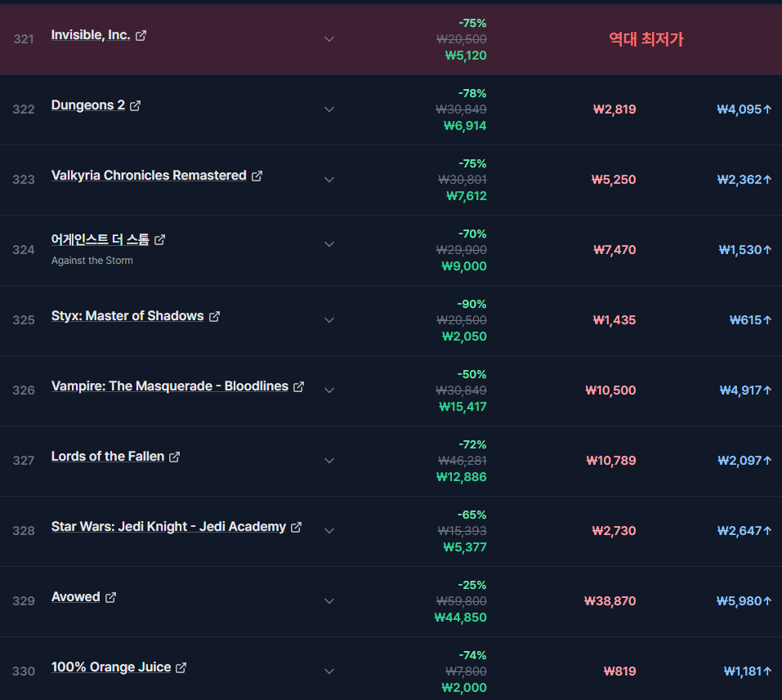Click the ₩5,980 price difference value
Image resolution: width=782 pixels, height=700 pixels.
[x=744, y=601]
